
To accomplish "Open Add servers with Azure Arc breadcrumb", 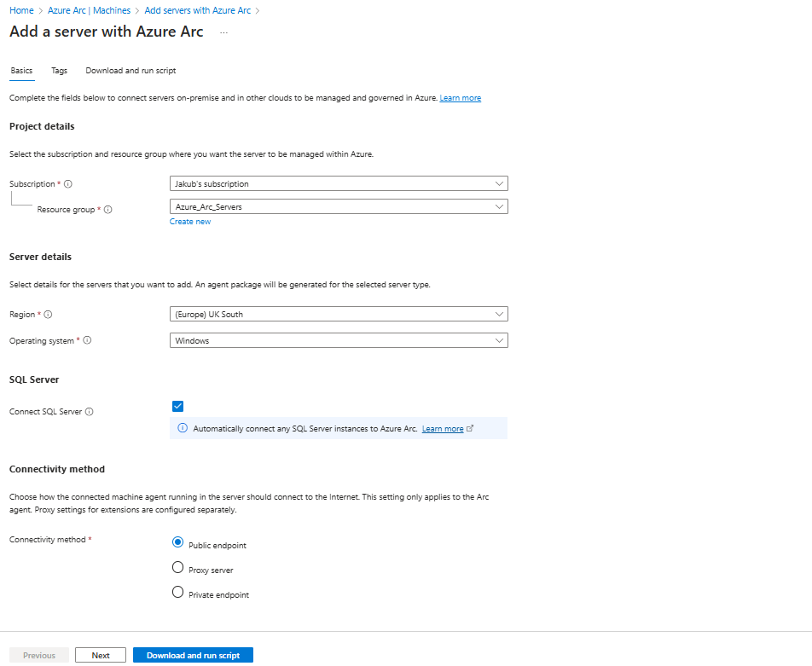I will pos(197,10).
